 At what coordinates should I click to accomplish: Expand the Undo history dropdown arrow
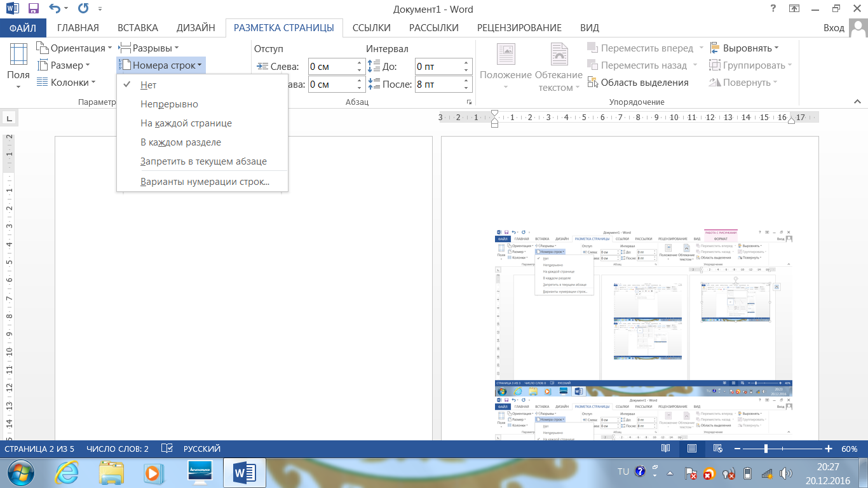pos(67,10)
